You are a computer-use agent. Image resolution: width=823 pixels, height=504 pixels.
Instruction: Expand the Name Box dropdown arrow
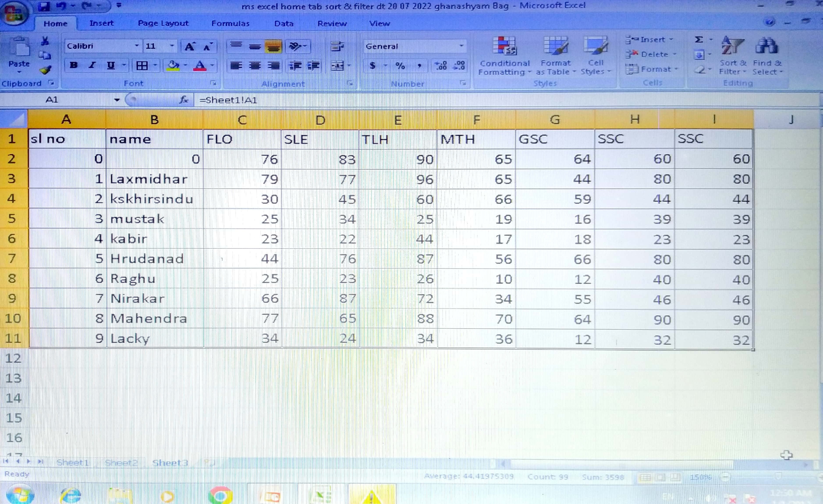pos(117,100)
